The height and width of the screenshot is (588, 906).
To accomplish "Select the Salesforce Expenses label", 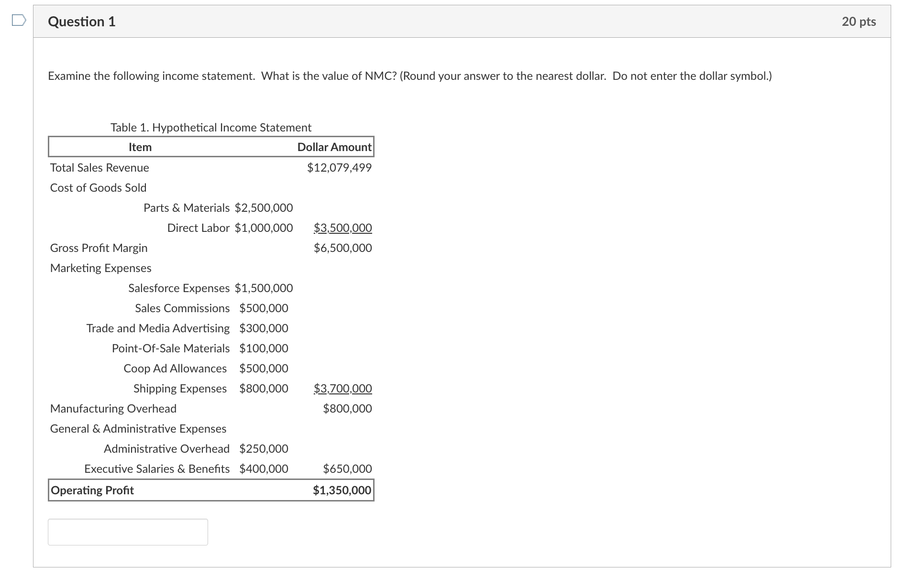I will click(x=179, y=288).
